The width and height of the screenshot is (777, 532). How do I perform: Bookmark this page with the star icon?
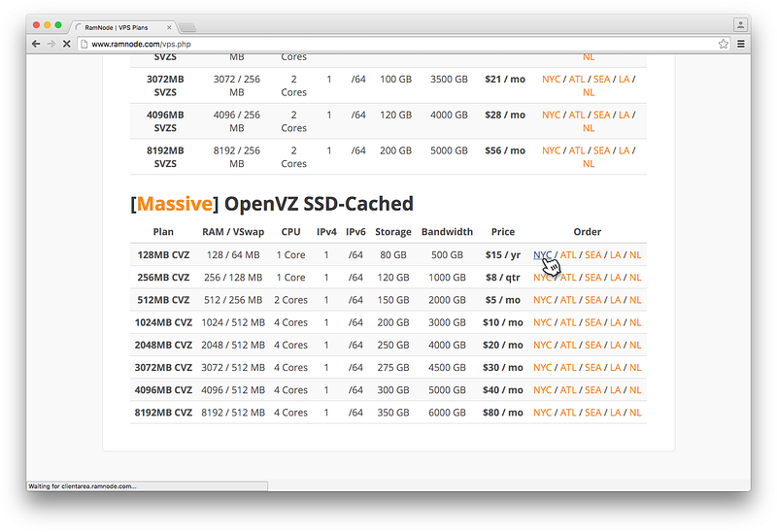[724, 44]
